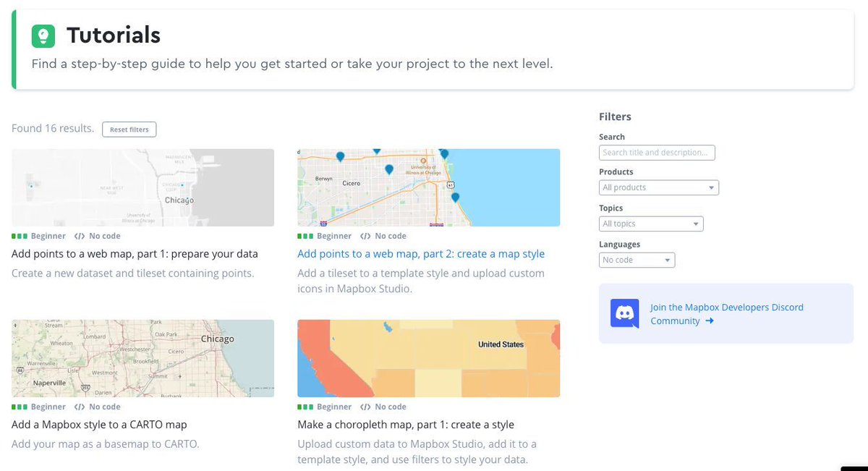Viewport: 868px width, 471px height.
Task: Open the All products dropdown
Action: [x=658, y=187]
